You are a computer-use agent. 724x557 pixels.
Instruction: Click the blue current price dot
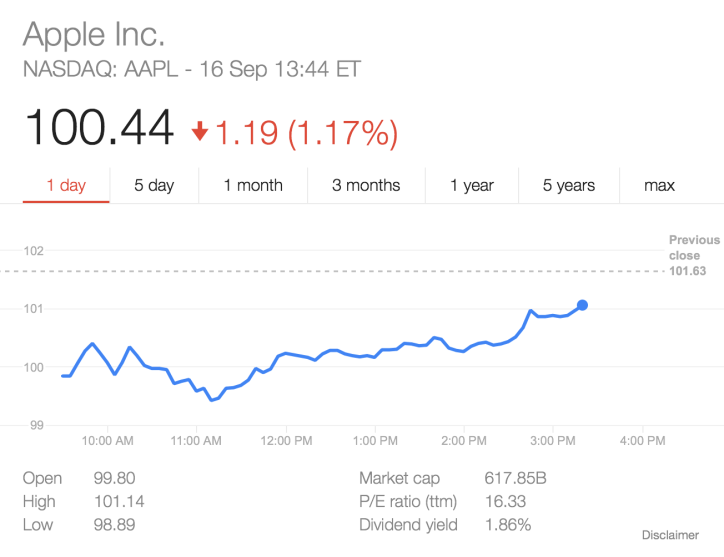click(x=582, y=305)
